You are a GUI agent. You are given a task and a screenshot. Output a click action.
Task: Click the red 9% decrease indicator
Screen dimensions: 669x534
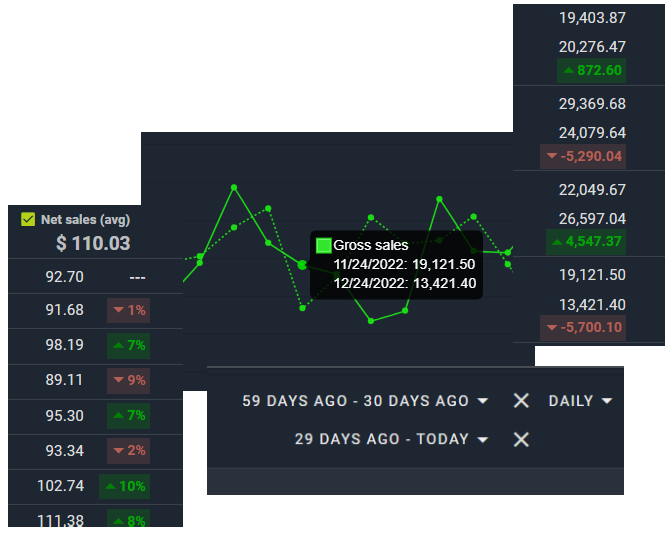(129, 380)
